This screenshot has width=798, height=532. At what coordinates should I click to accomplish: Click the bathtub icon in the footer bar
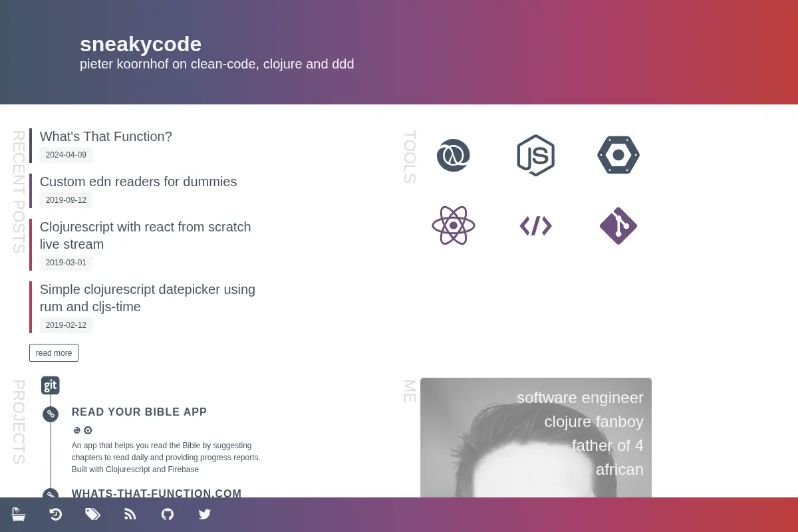pyautogui.click(x=19, y=514)
